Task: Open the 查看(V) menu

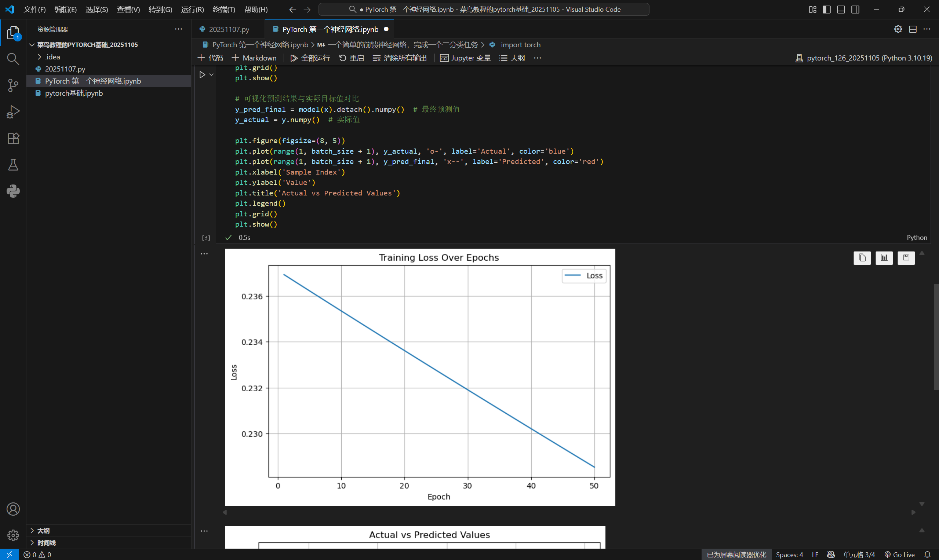Action: [x=128, y=10]
